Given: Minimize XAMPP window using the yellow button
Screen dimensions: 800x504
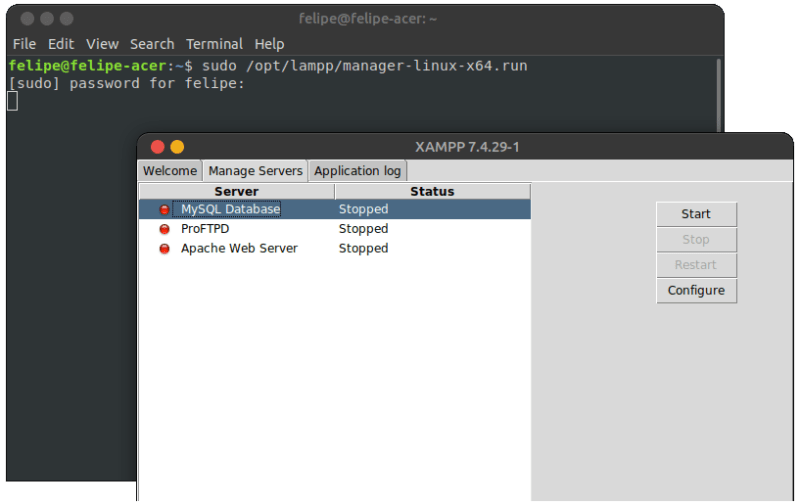Looking at the screenshot, I should coord(177,147).
